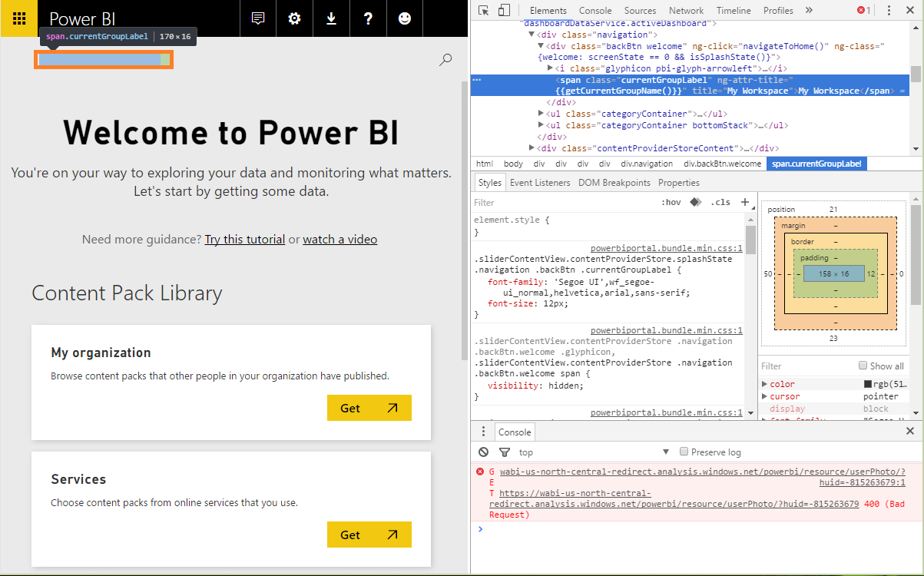The width and height of the screenshot is (924, 576).
Task: Switch to the Console panel tab
Action: [595, 10]
